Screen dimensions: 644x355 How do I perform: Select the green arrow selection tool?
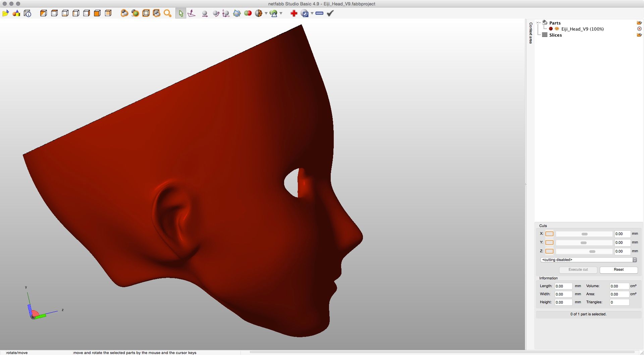tap(181, 13)
